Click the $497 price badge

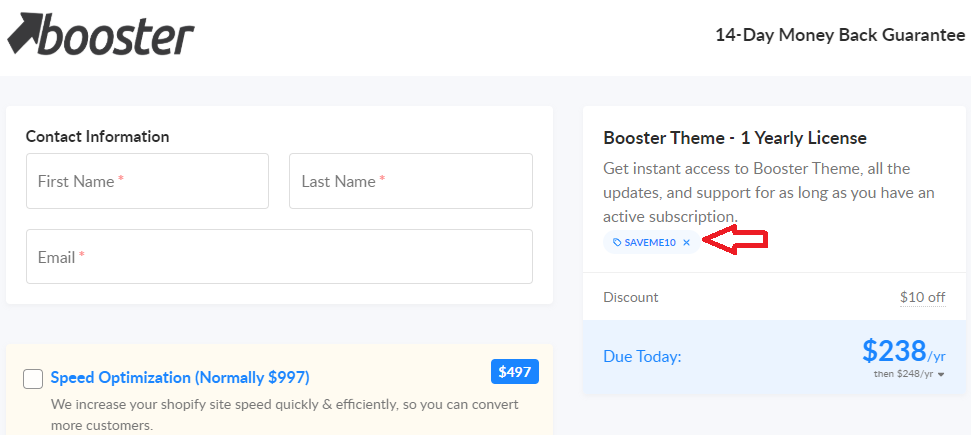coord(515,372)
